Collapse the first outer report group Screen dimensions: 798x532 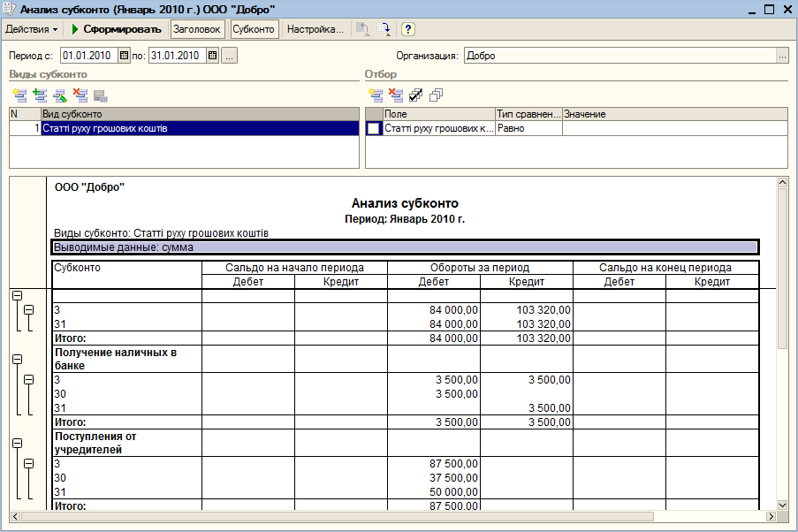(x=18, y=295)
